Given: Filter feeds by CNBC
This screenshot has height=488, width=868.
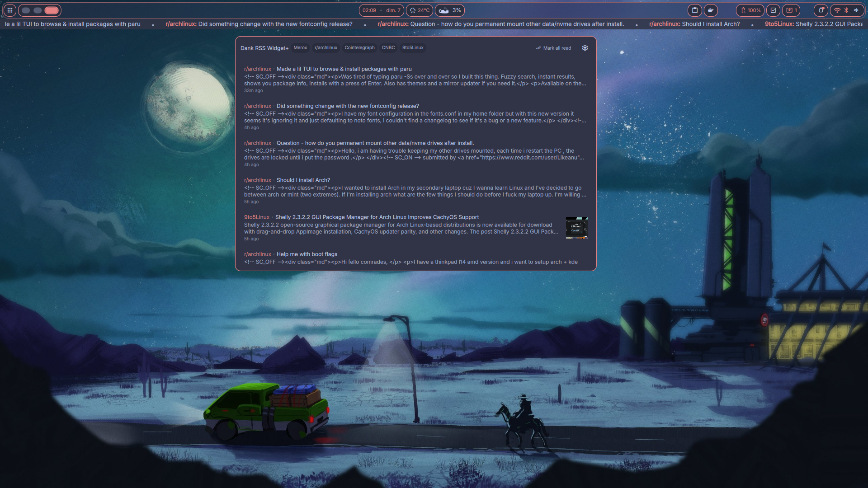Looking at the screenshot, I should click(x=388, y=47).
